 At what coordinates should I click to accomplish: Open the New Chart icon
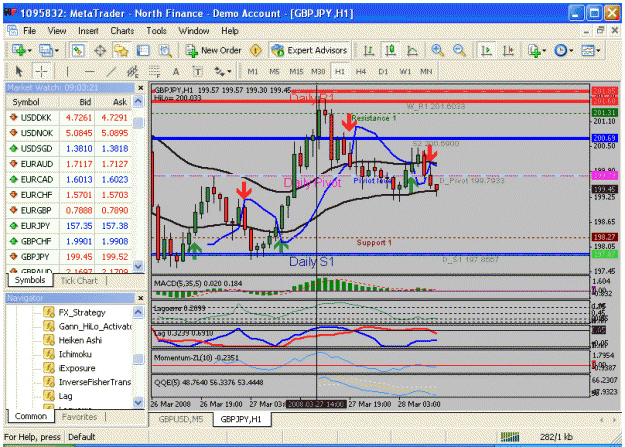tap(18, 51)
